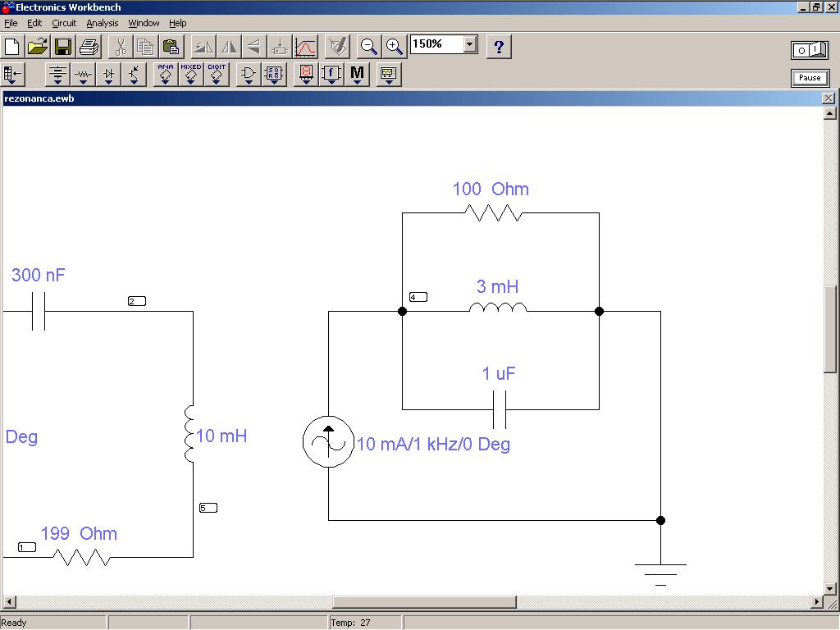
Task: Open a circuit file with folder icon
Action: [x=38, y=47]
